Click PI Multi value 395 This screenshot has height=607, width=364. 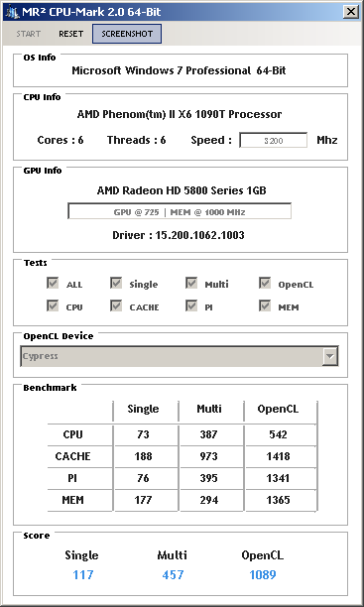[x=208, y=478]
